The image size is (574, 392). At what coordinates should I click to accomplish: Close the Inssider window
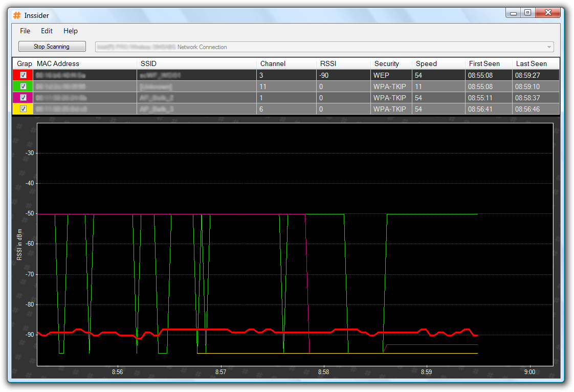coord(547,13)
